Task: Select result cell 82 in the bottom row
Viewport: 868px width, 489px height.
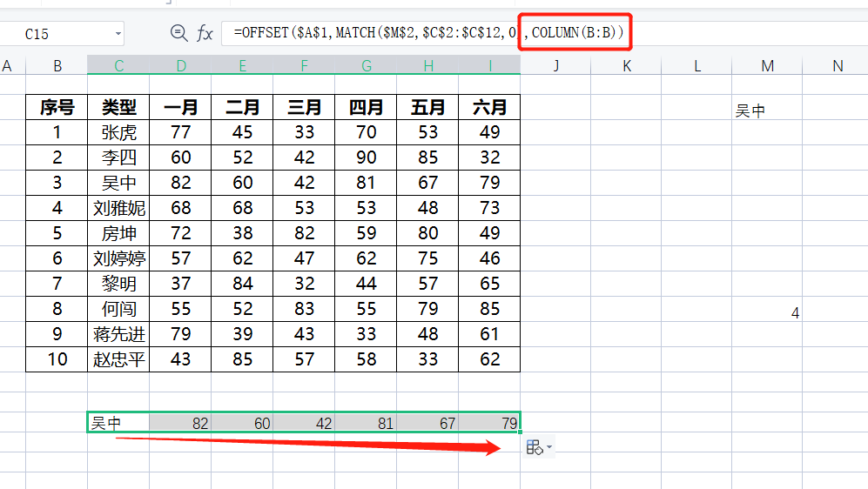Action: (x=180, y=423)
